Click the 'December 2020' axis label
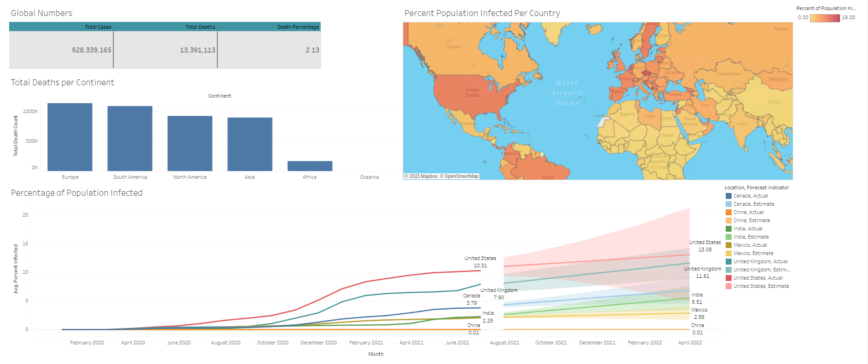Viewport: 868px width, 364px height. [x=318, y=343]
